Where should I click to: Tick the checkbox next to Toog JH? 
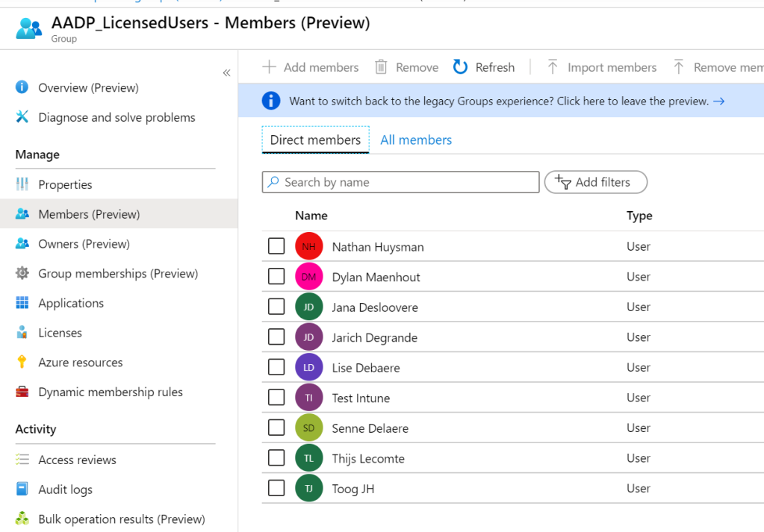276,488
